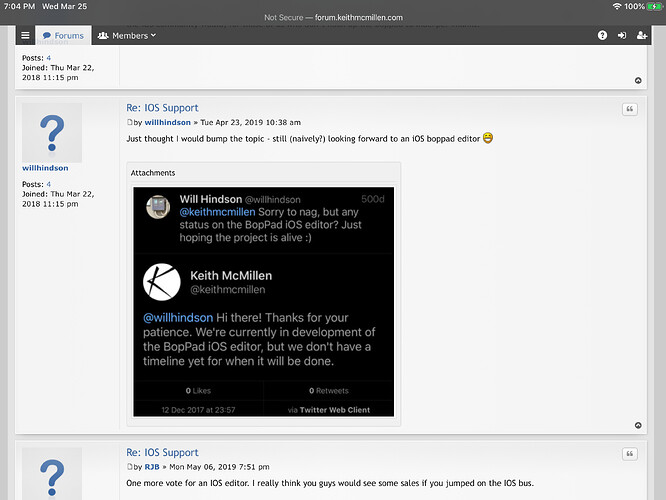Quote RJB's May 06 post

pyautogui.click(x=629, y=454)
